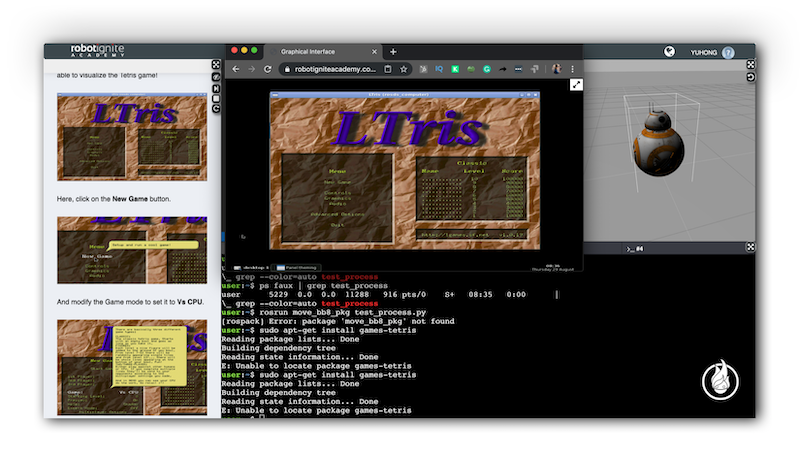Click the desktop 1 taskbar button
Image resolution: width=800 pixels, height=458 pixels.
coord(251,267)
